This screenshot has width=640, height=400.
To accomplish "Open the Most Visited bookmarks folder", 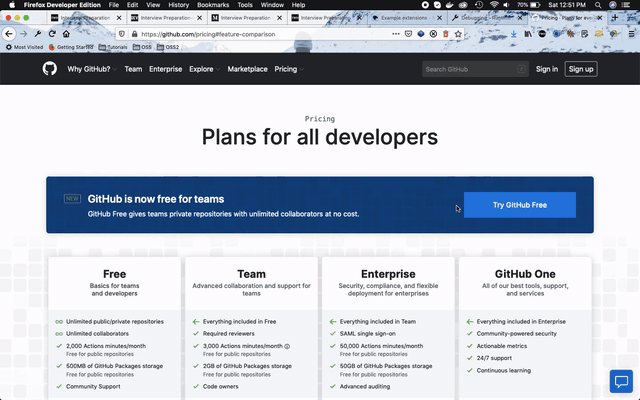I will (24, 47).
